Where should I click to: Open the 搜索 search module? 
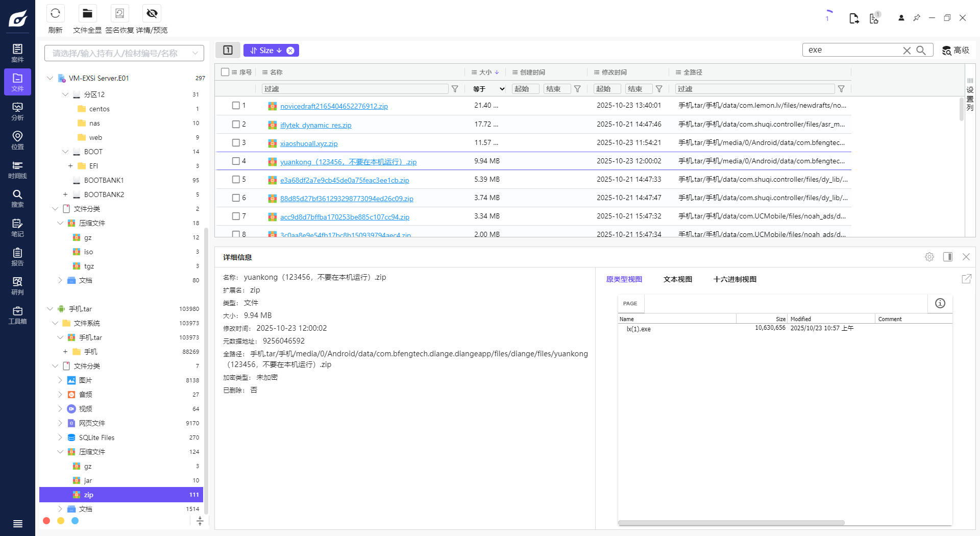[17, 199]
